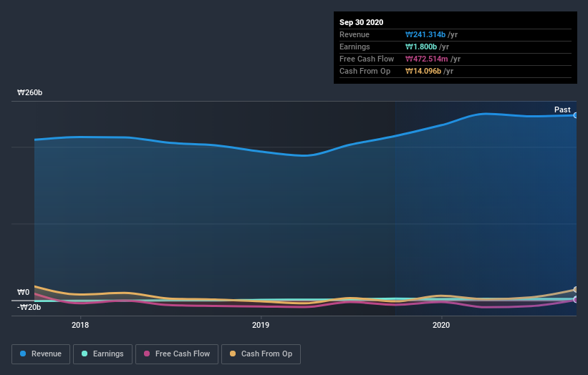Click the Free Cash Flow endpoint marker
This screenshot has width=588, height=375.
pos(576,300)
